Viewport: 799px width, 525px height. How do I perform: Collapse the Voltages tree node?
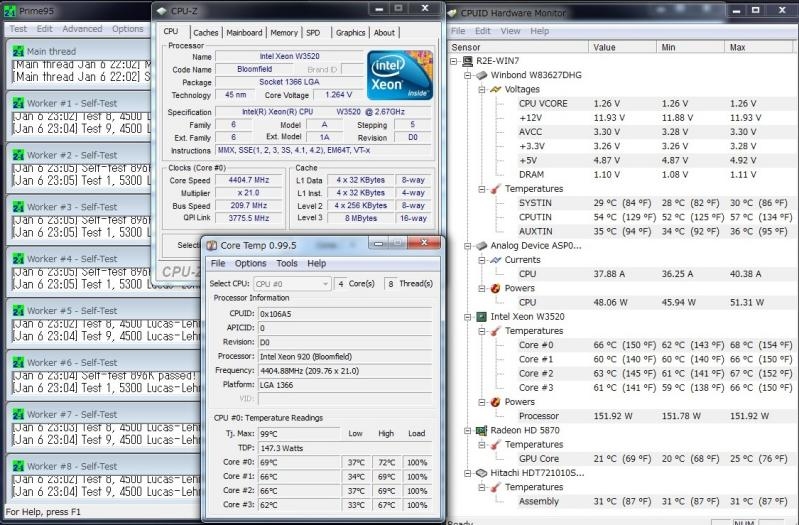tap(481, 89)
